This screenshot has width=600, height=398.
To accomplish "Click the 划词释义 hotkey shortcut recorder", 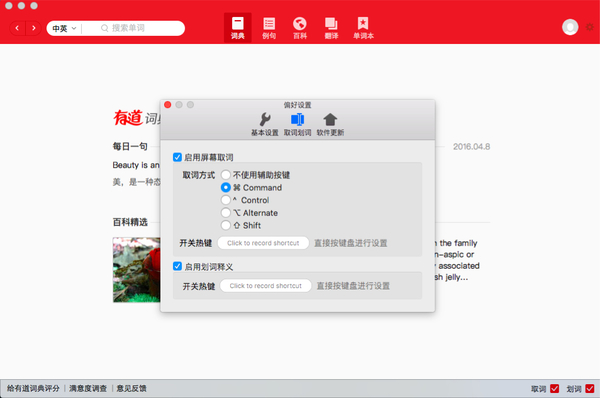I will [x=266, y=286].
